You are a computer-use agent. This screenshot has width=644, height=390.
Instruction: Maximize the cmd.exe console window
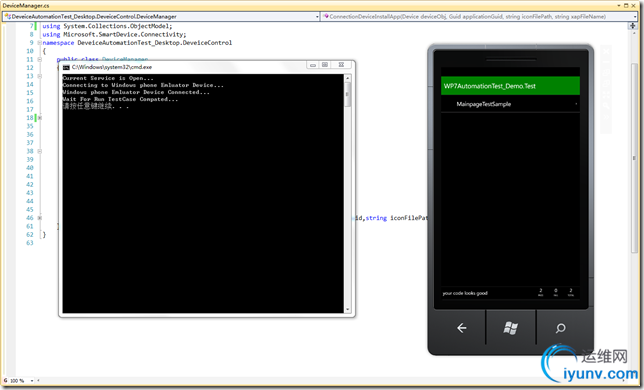[325, 65]
